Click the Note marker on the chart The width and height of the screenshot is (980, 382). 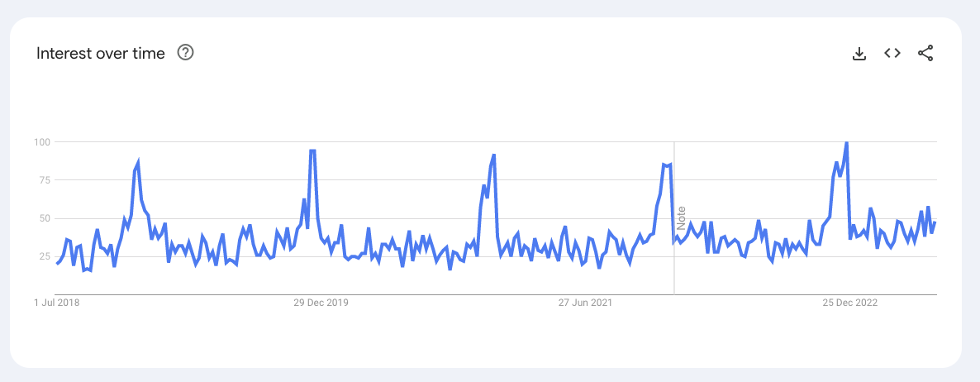(x=682, y=217)
